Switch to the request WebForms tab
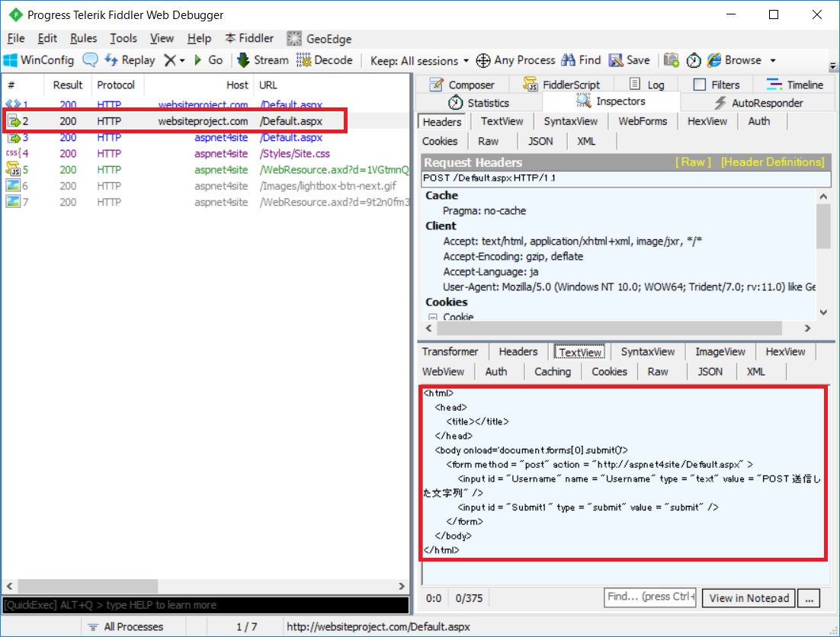This screenshot has width=840, height=637. pyautogui.click(x=643, y=121)
